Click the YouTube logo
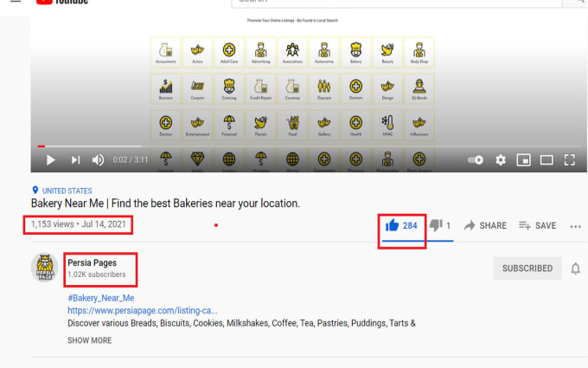The image size is (588, 368). tap(62, 2)
